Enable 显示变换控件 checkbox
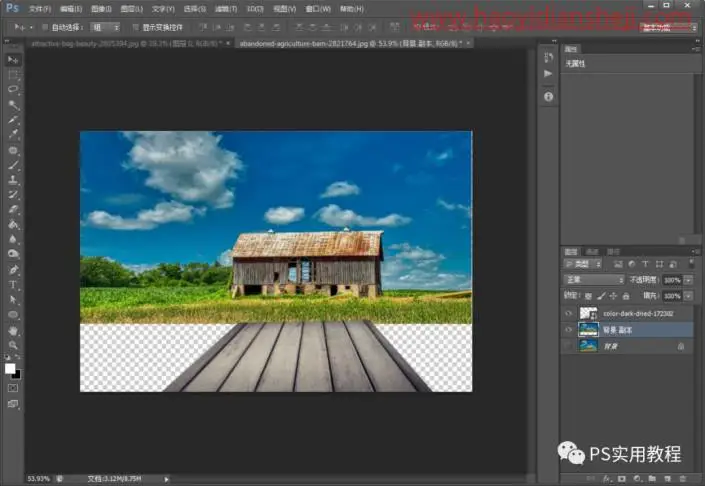705x486 pixels. 135,27
